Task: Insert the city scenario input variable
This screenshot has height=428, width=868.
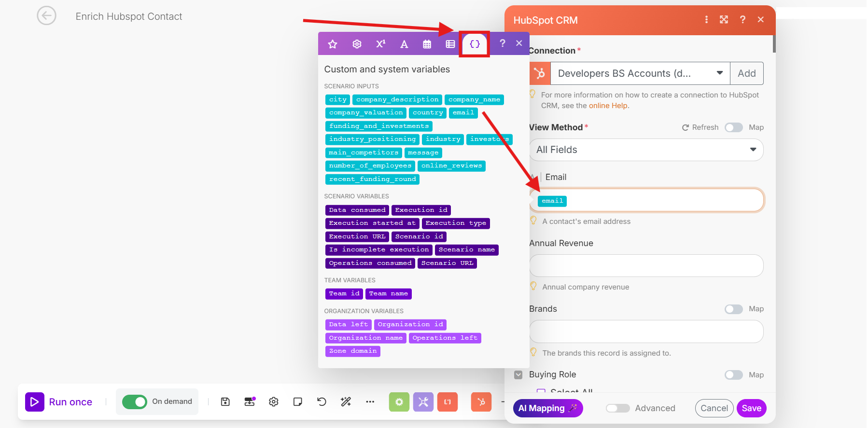Action: click(x=338, y=99)
